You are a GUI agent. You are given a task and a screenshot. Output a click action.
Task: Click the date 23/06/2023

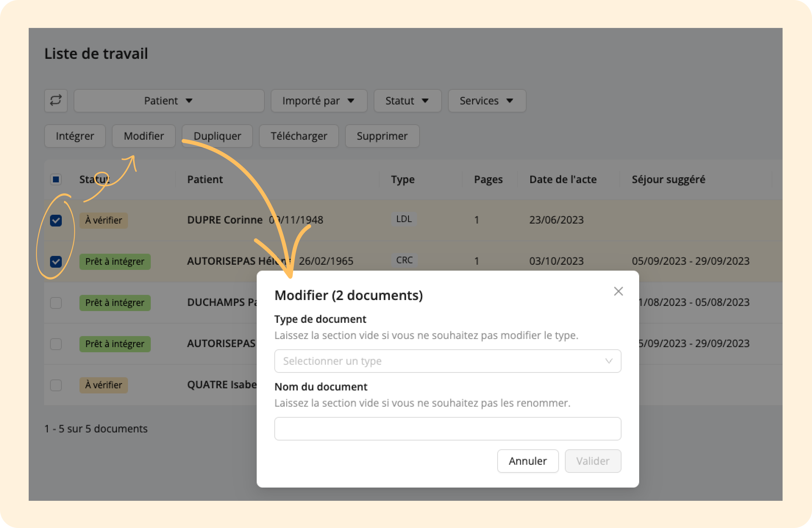(x=556, y=220)
